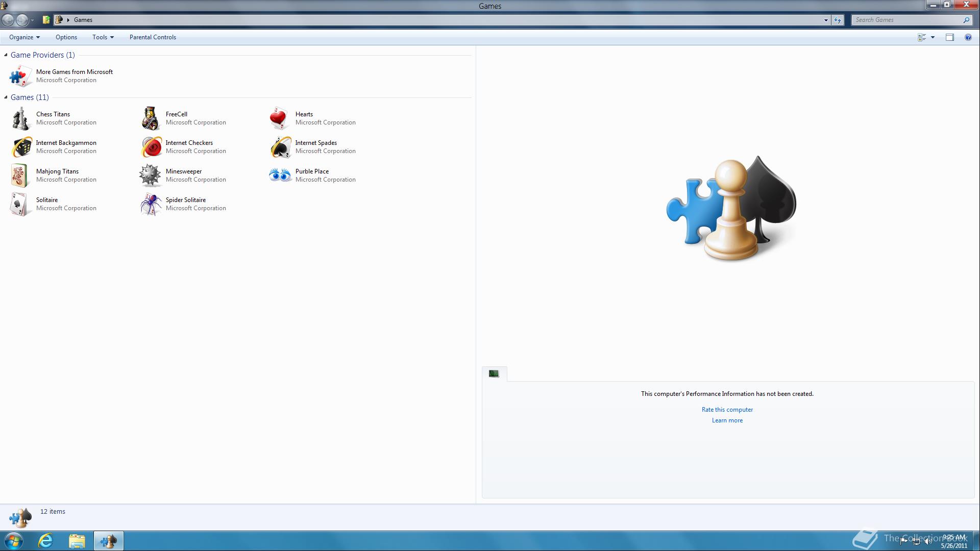Collapse the Games (11) group
The image size is (980, 551).
coord(6,97)
